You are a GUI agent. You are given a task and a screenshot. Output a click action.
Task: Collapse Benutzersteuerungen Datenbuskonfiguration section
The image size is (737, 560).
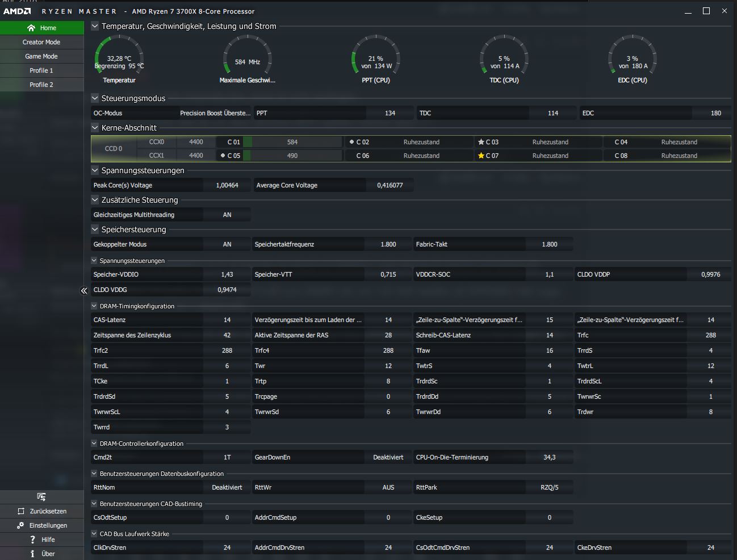tap(95, 474)
